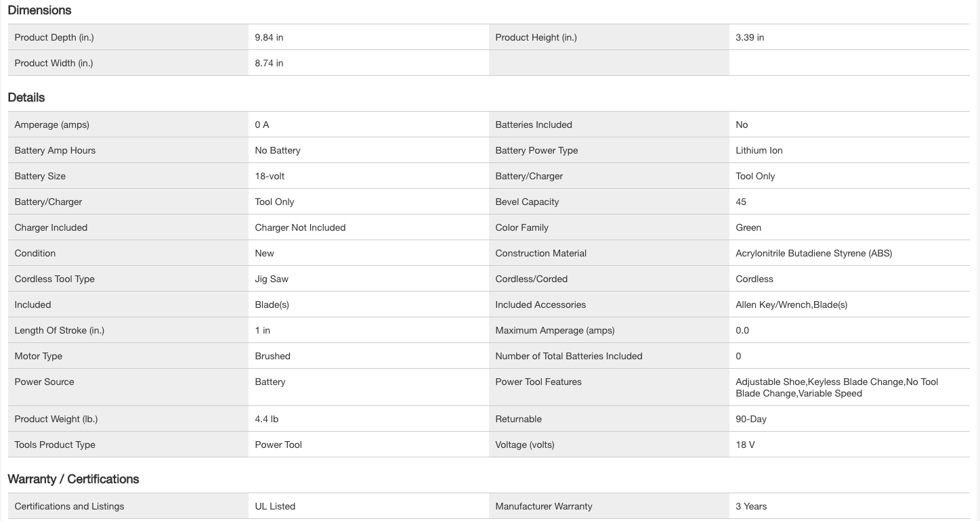Click the Brushed motor type value
The image size is (980, 521).
272,356
